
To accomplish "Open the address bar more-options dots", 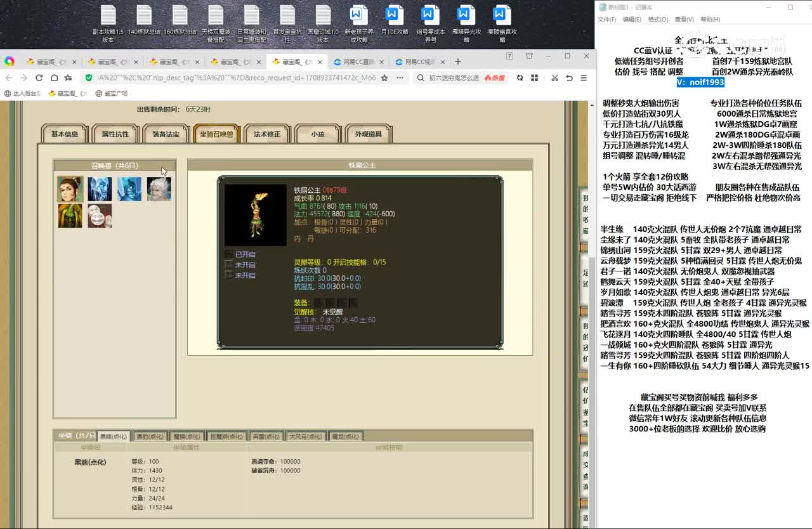I will [x=400, y=78].
